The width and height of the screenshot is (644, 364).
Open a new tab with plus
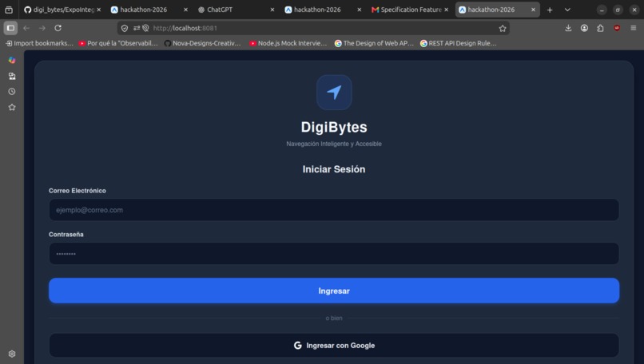550,10
